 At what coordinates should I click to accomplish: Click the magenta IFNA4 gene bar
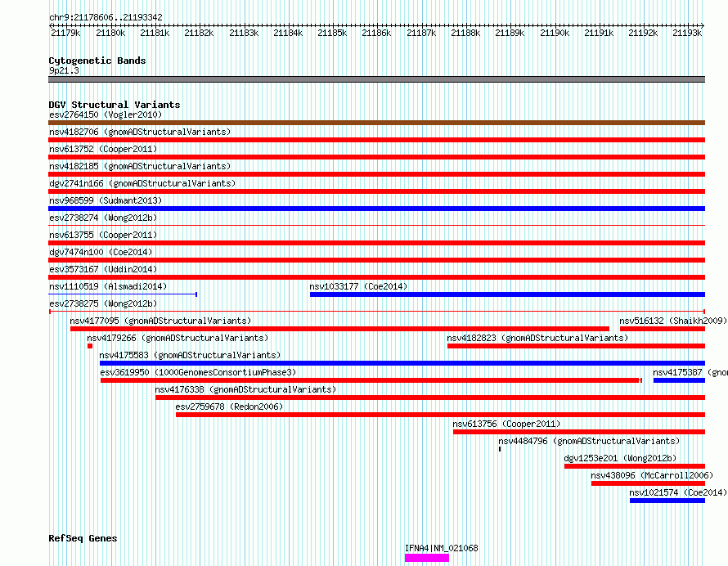[x=427, y=558]
